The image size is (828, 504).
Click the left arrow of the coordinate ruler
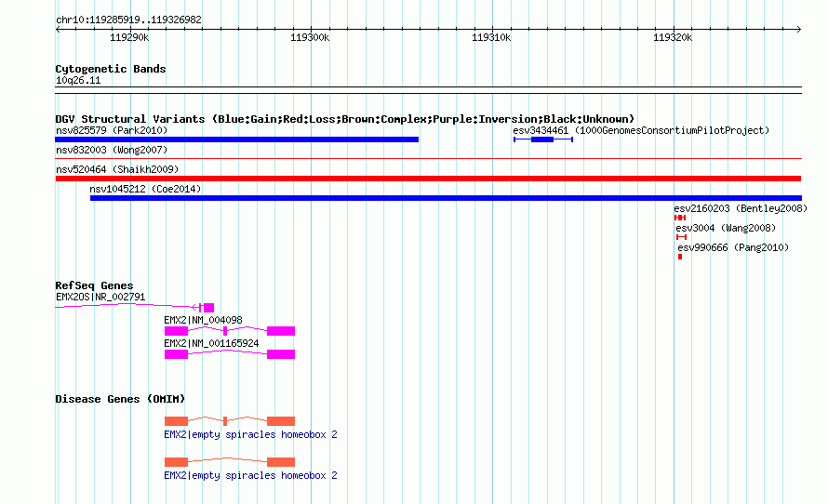pyautogui.click(x=58, y=29)
